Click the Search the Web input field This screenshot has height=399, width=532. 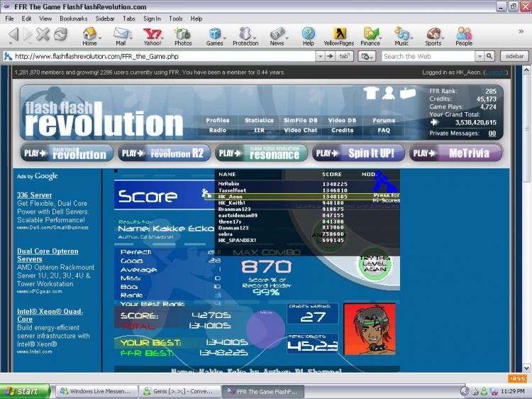tap(428, 56)
